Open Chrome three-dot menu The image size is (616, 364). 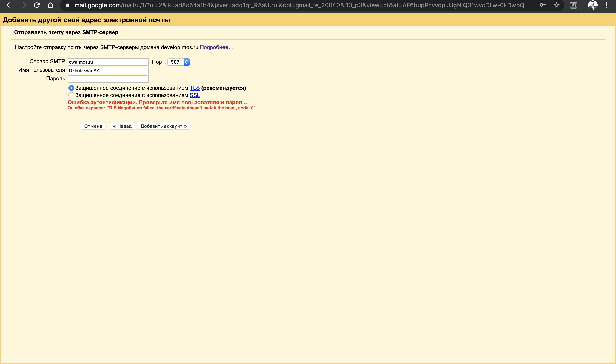(x=606, y=5)
